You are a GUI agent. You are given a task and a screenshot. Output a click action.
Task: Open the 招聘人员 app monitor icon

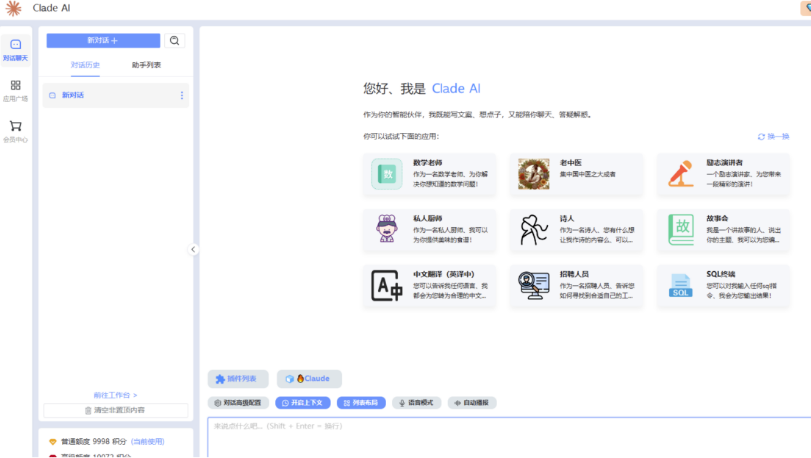point(534,285)
